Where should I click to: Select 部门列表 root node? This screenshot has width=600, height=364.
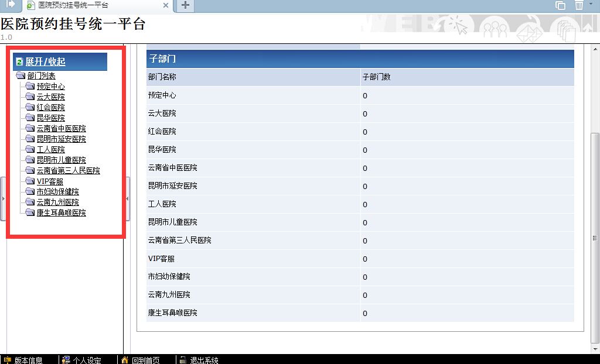(x=42, y=75)
